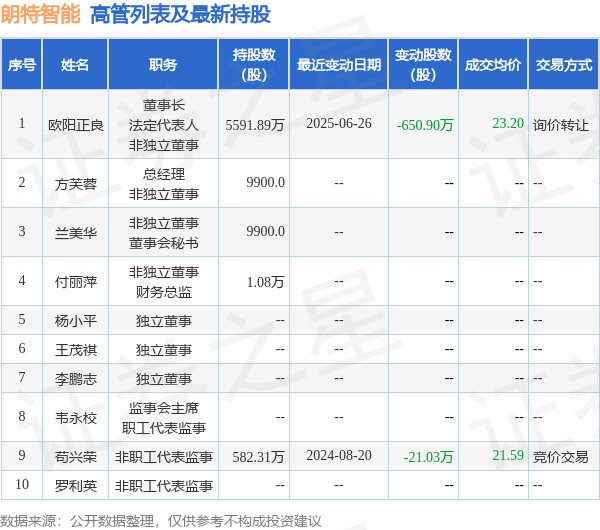Click the change value -21.03万

428,457
